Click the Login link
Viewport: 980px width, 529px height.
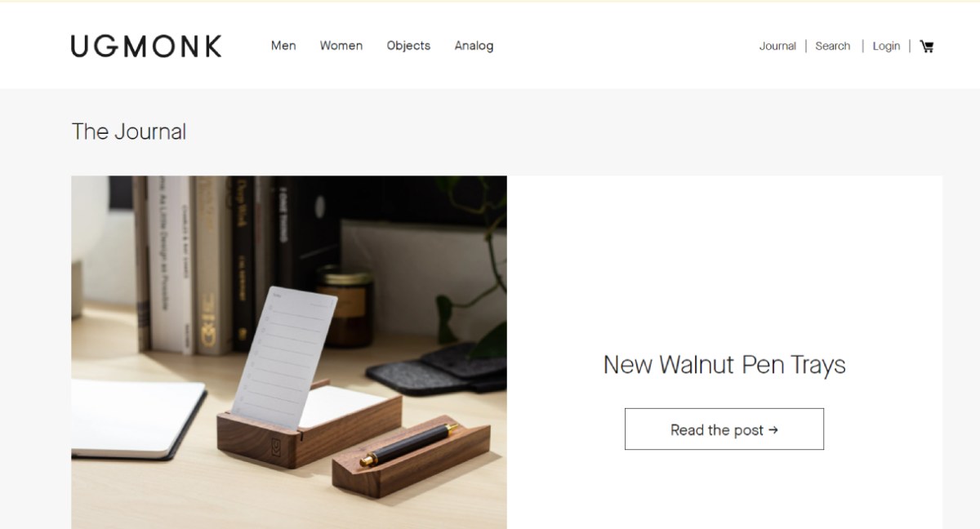[x=886, y=47]
